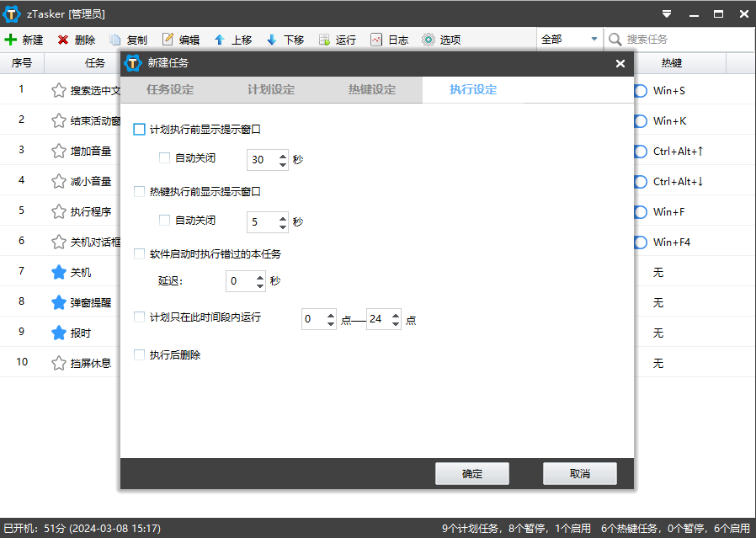The height and width of the screenshot is (538, 756).
Task: Run a task using the 运行 icon
Action: pos(341,39)
